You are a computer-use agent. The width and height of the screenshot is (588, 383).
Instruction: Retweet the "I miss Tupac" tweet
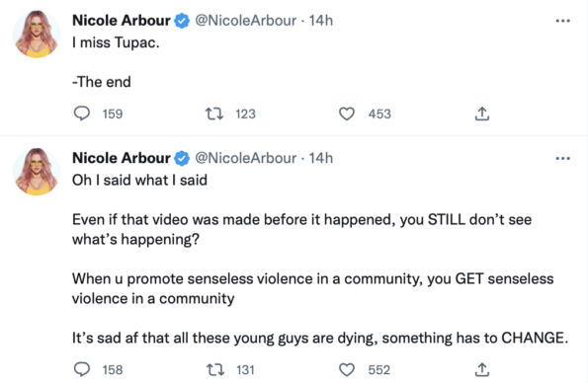pos(214,114)
